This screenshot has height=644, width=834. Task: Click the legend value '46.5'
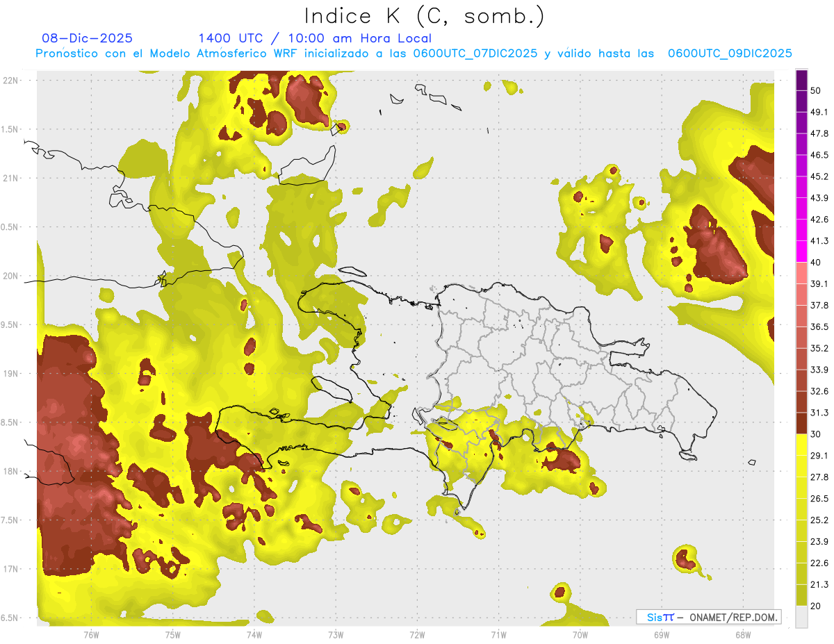pos(819,155)
